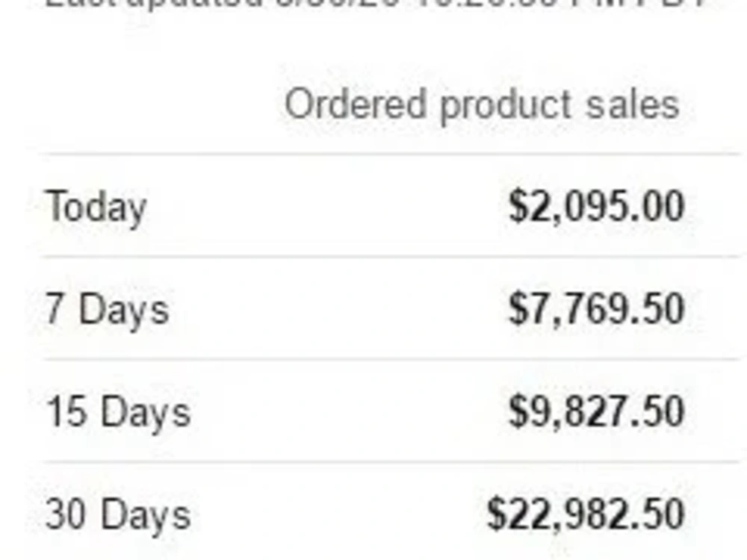Click the number "15" in the 15 Days label
This screenshot has width=747, height=560.
tap(66, 411)
